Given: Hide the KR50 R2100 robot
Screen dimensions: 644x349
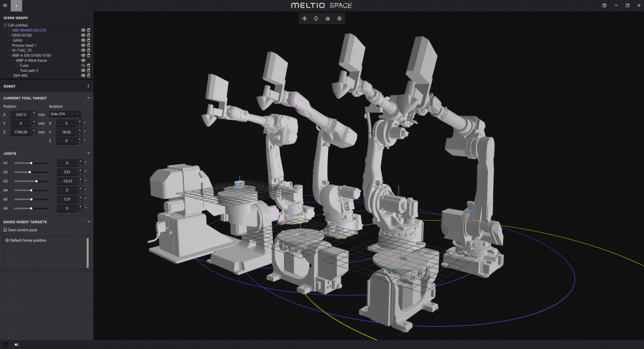Looking at the screenshot, I should pos(83,36).
